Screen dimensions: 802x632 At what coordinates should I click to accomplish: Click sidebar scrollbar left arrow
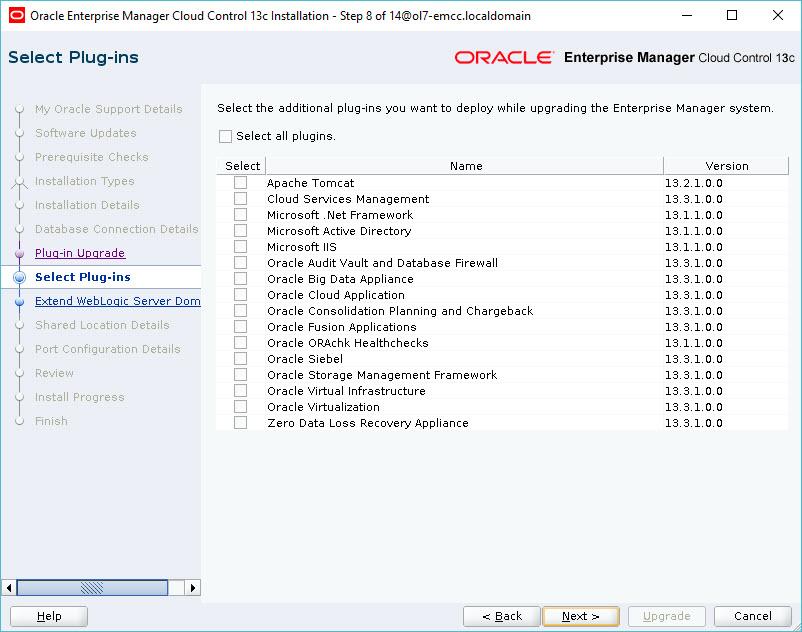click(x=9, y=588)
